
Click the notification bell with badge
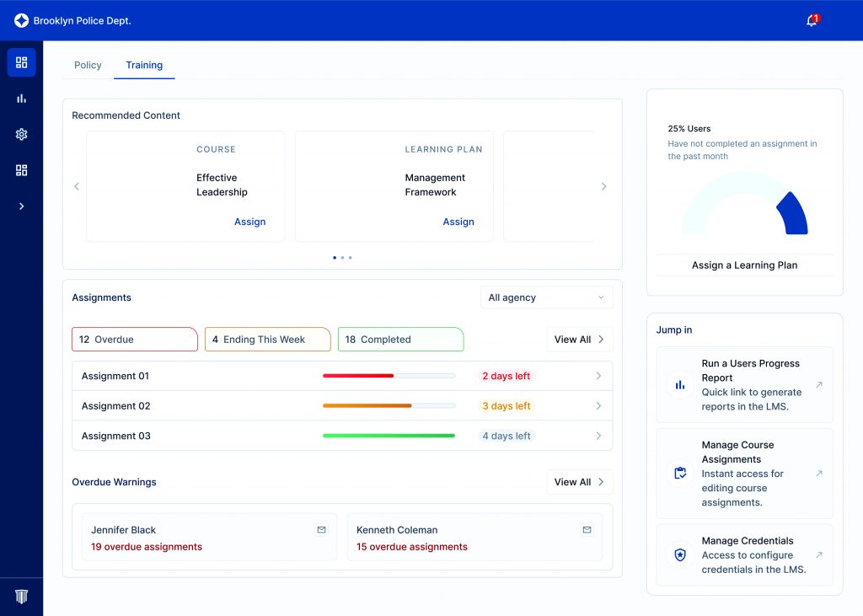(x=809, y=19)
